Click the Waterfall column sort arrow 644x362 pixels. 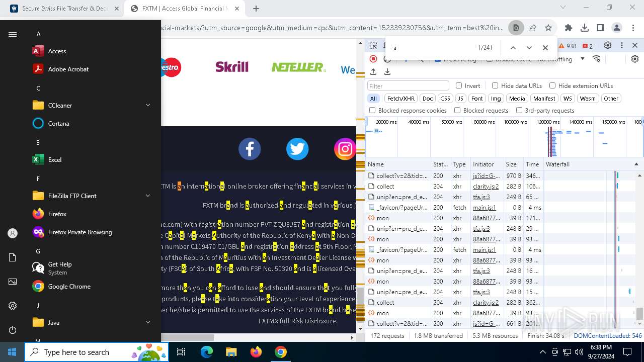click(636, 164)
